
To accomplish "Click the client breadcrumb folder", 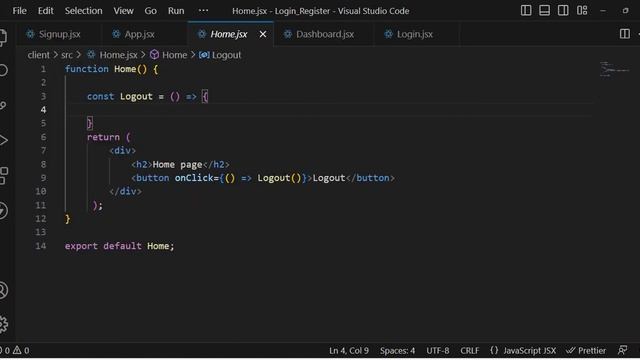I will pyautogui.click(x=38, y=55).
